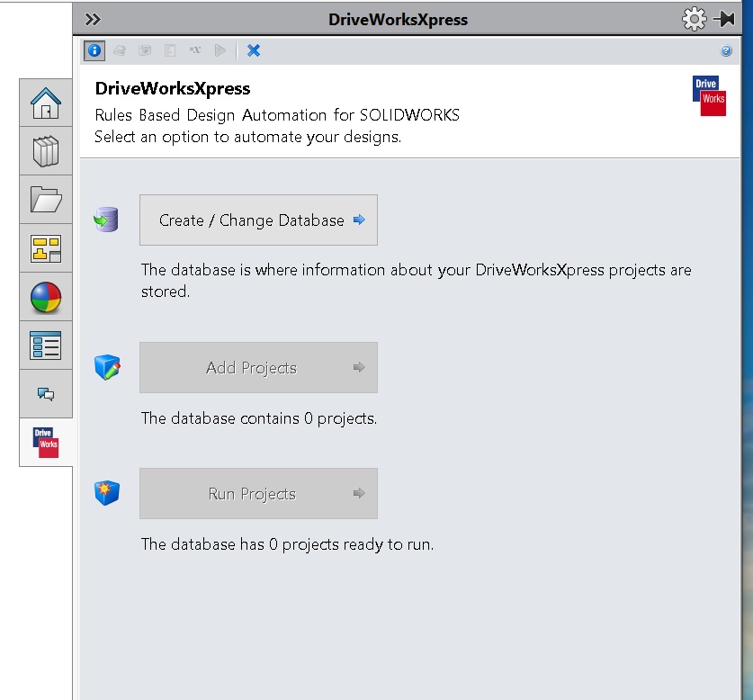Select the DriveWorksXpress sidebar tab
The image size is (753, 700).
coord(46,443)
